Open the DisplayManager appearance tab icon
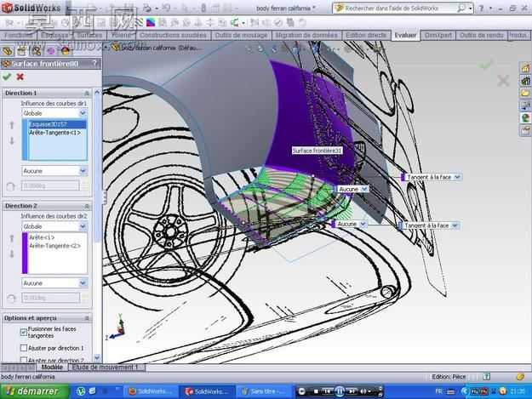 [65, 51]
